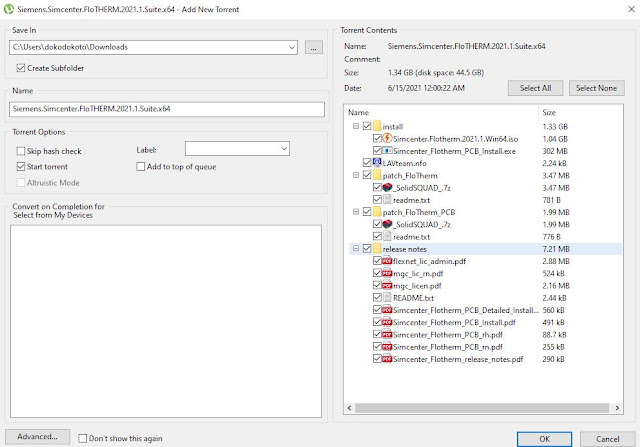Open Advanced... settings
This screenshot has height=447, width=640.
pyautogui.click(x=38, y=437)
